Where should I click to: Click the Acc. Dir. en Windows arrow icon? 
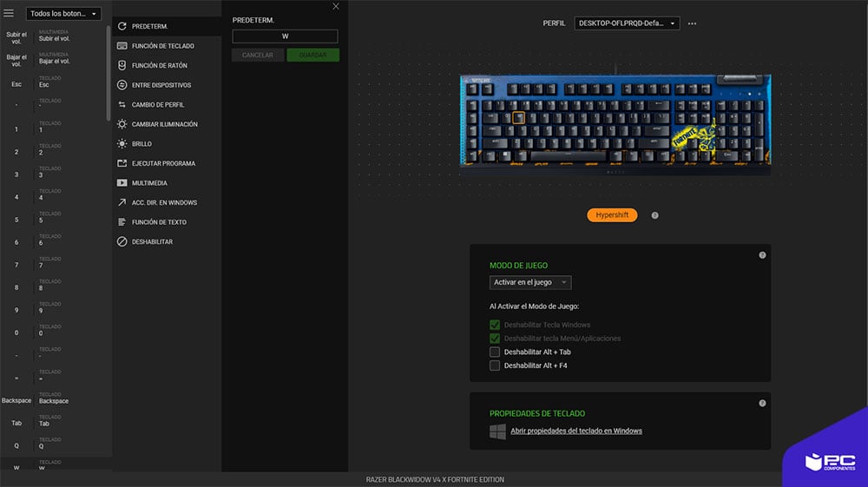coord(122,202)
